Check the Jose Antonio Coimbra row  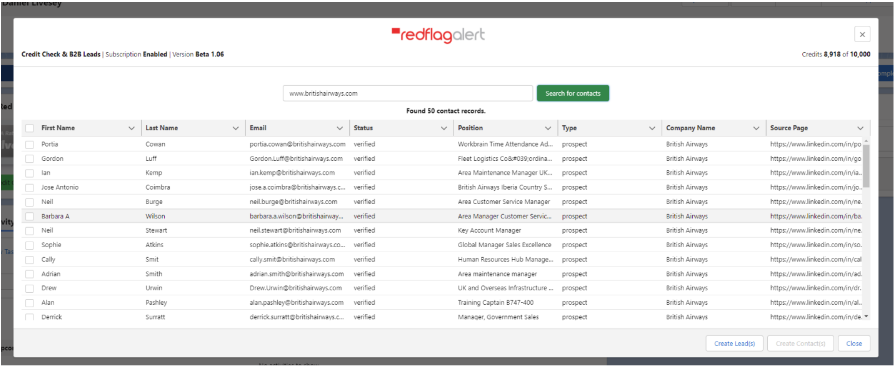pyautogui.click(x=30, y=187)
